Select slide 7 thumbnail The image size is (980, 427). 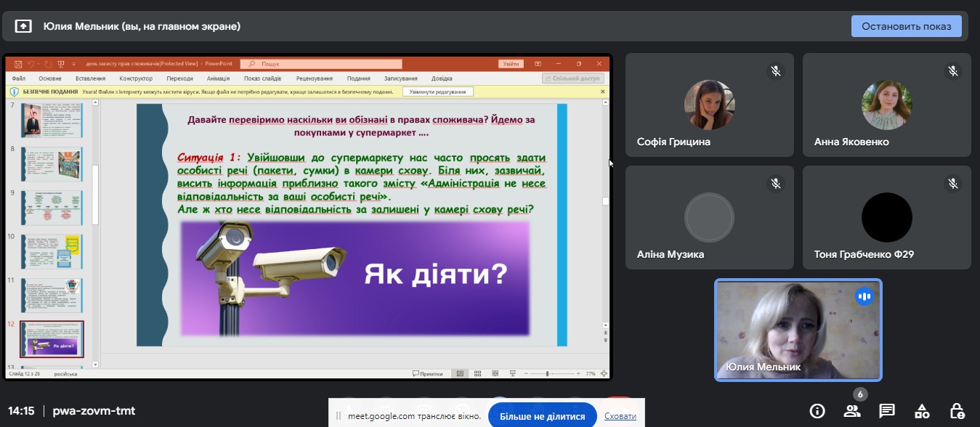[51, 120]
